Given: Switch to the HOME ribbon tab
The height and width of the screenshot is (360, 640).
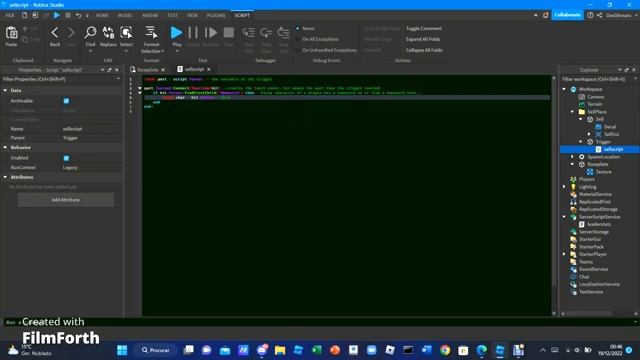Looking at the screenshot, I should [x=102, y=15].
